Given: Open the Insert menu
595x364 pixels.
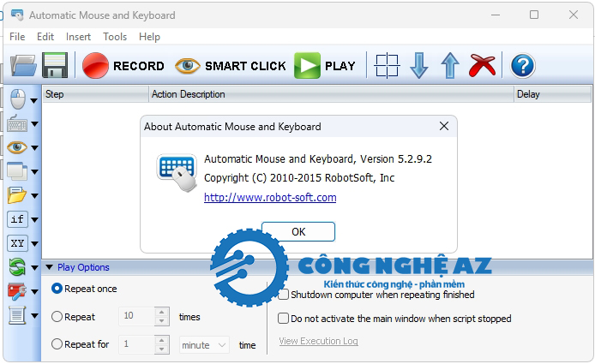Looking at the screenshot, I should point(78,37).
